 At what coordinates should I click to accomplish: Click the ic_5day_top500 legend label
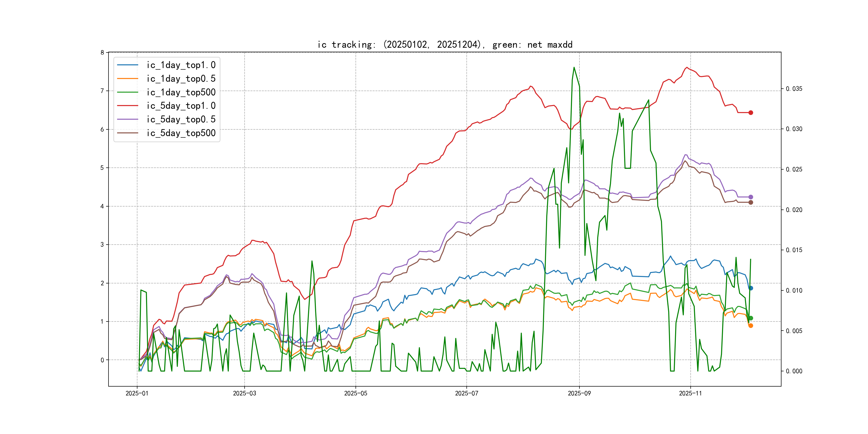click(181, 133)
